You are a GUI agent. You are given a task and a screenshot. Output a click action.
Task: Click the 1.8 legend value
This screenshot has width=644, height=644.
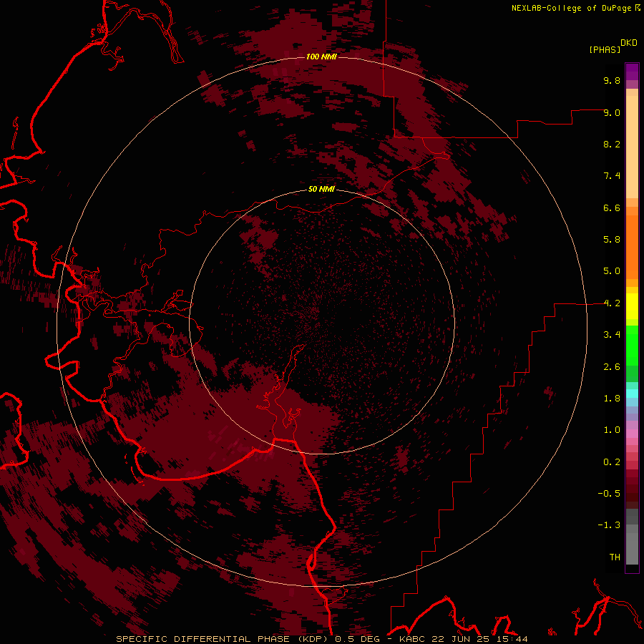coord(612,399)
